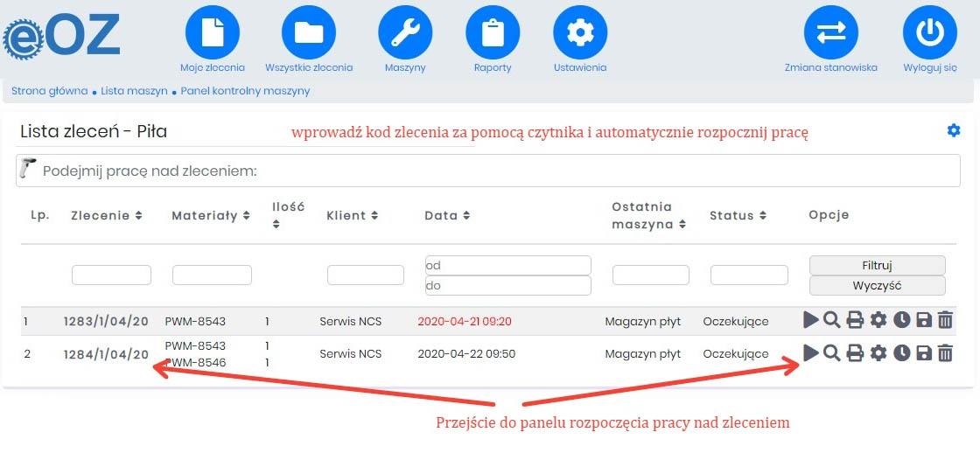Click save icon for order 1284/1/04/20
Viewport: 980px width, 474px height.
[x=923, y=353]
